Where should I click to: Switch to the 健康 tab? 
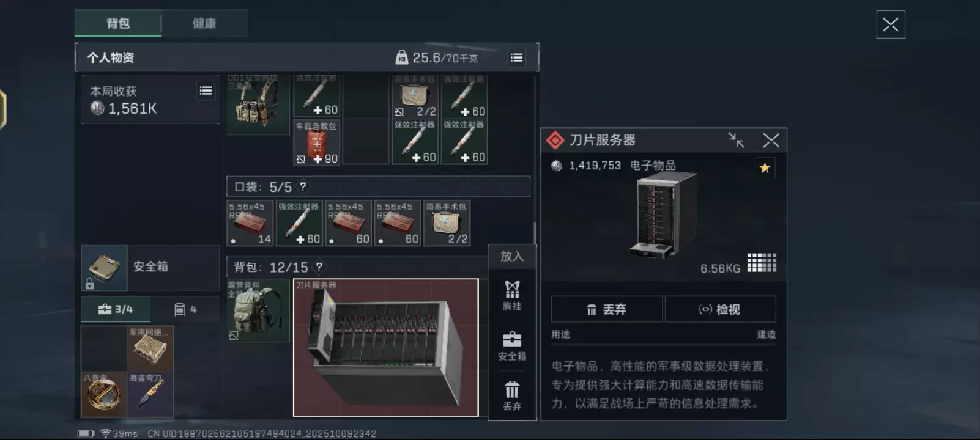point(204,23)
